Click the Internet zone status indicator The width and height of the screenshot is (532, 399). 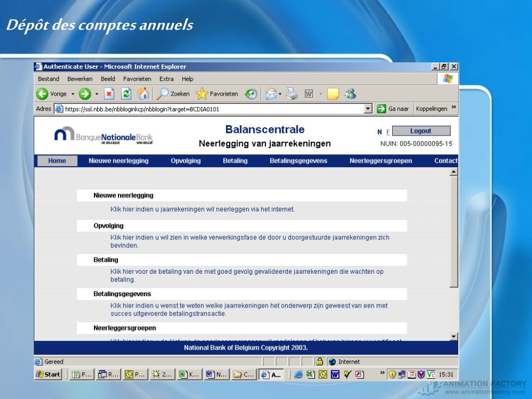(x=344, y=362)
